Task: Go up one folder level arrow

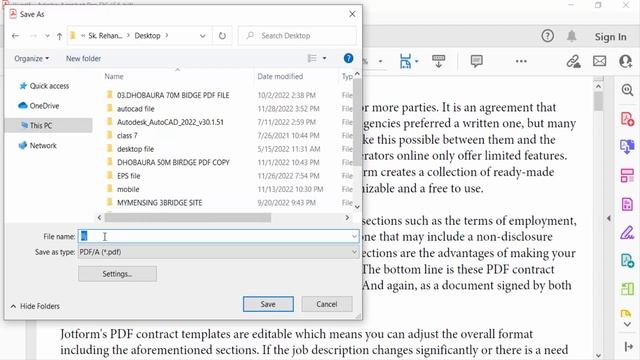Action: coord(60,36)
